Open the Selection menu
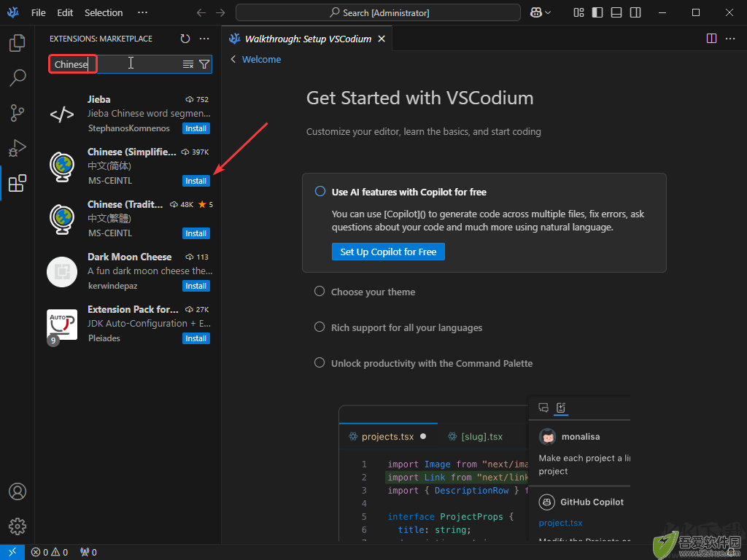747x560 pixels. pyautogui.click(x=104, y=13)
